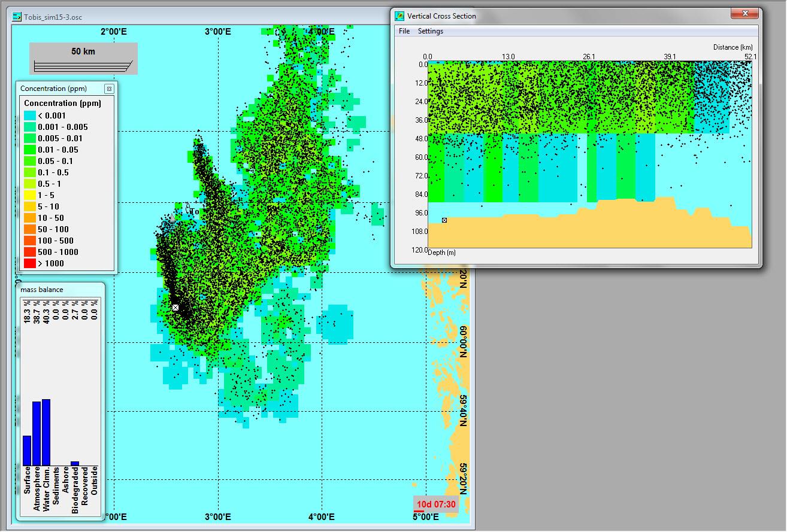Image resolution: width=787 pixels, height=532 pixels.
Task: Click the 'Ashore' axis label in mass balance
Action: (65, 481)
